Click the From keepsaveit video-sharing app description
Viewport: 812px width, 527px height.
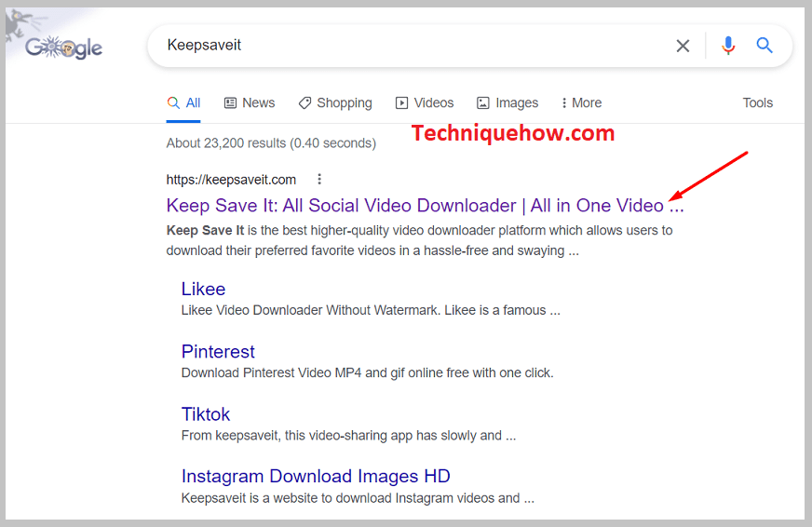(x=348, y=436)
